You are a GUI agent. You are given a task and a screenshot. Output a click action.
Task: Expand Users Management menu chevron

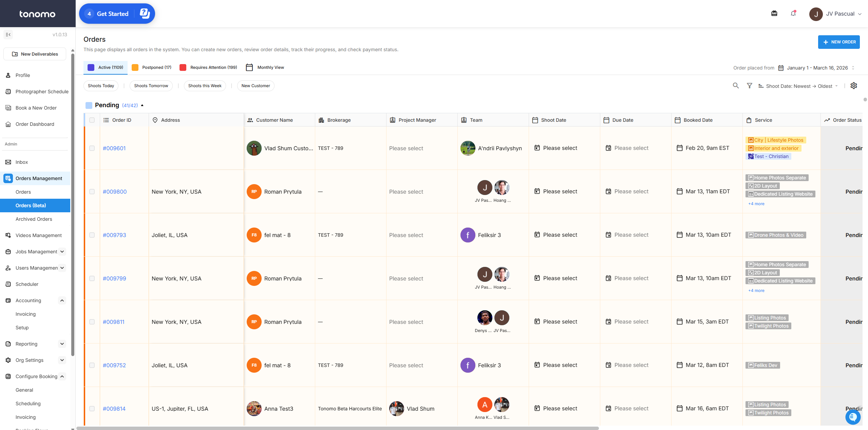pos(62,268)
